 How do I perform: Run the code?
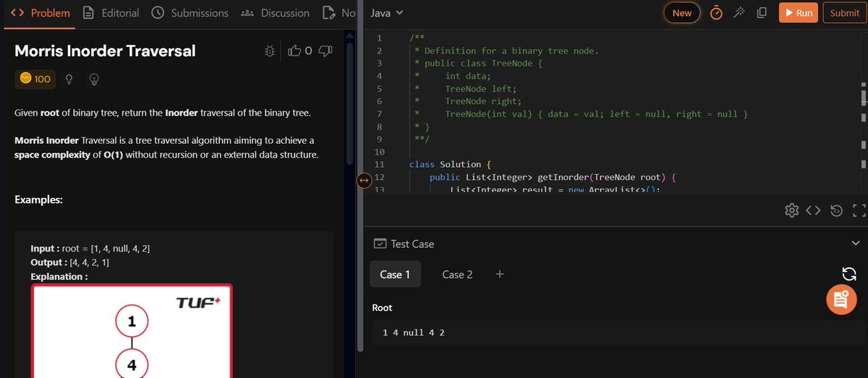pos(799,13)
